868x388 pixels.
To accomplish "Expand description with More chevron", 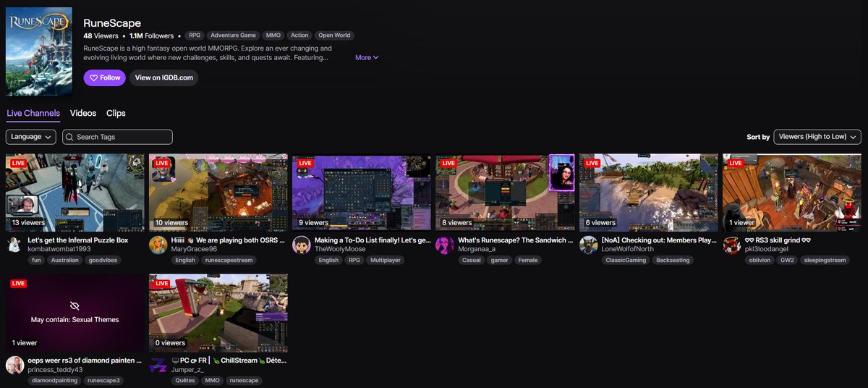I will click(367, 57).
